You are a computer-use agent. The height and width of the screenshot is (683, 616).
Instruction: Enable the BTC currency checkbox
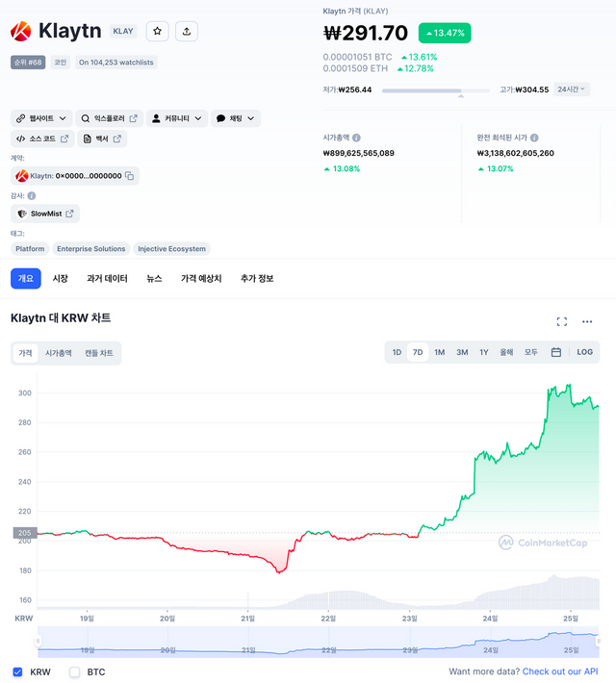click(x=74, y=671)
